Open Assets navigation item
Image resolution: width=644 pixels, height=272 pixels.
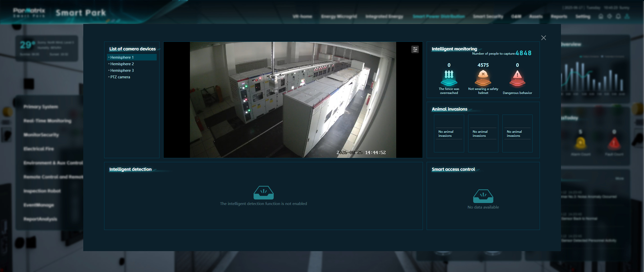coord(536,17)
